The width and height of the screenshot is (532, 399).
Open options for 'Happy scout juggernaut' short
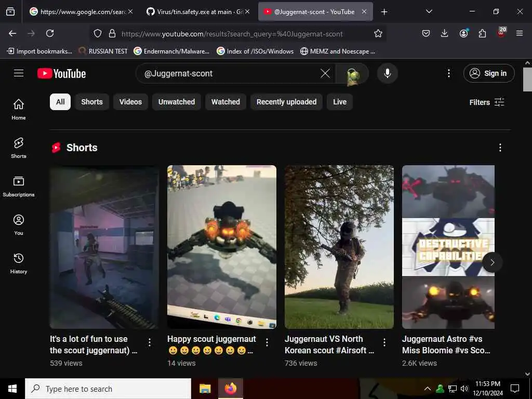pos(267,342)
